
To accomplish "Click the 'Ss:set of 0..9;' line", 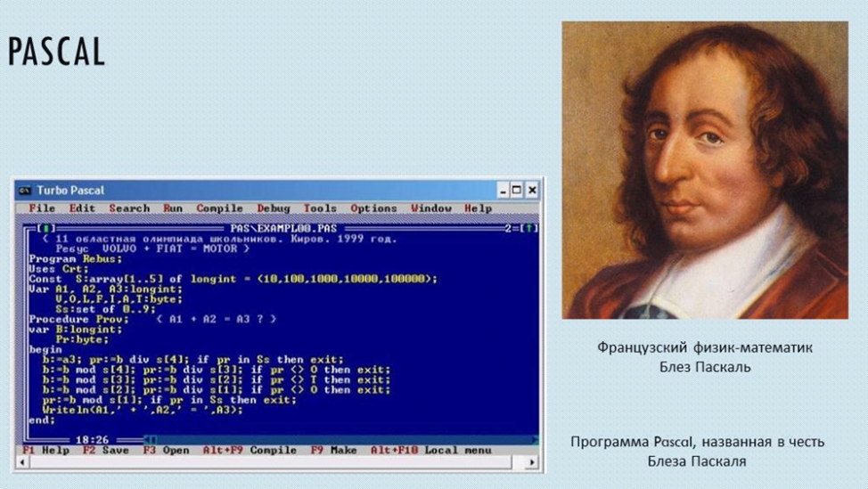I will (106, 309).
